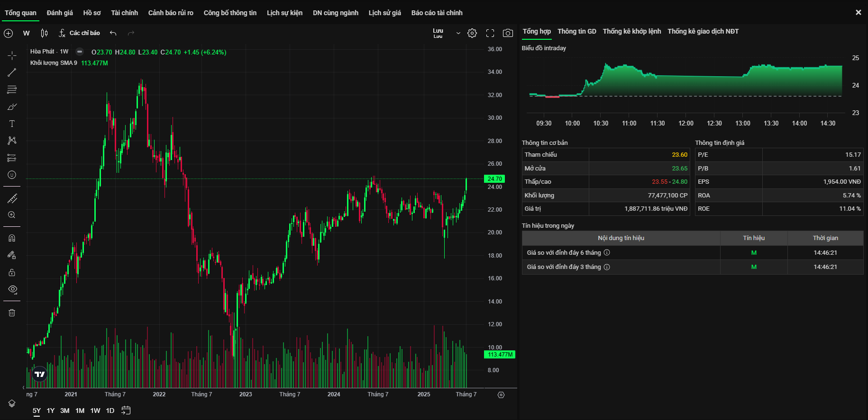Click the Khối lượng value 77,477,100 CP
The image size is (868, 420).
point(667,196)
